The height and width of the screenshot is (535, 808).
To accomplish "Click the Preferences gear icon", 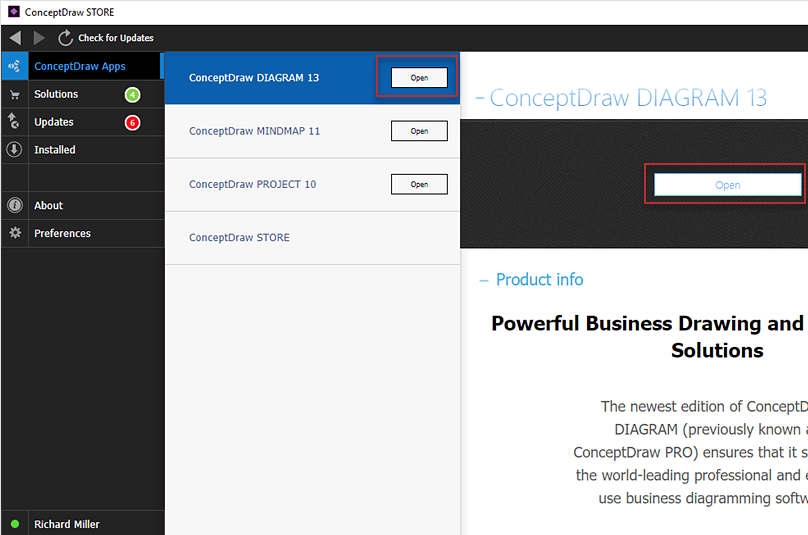I will [15, 233].
